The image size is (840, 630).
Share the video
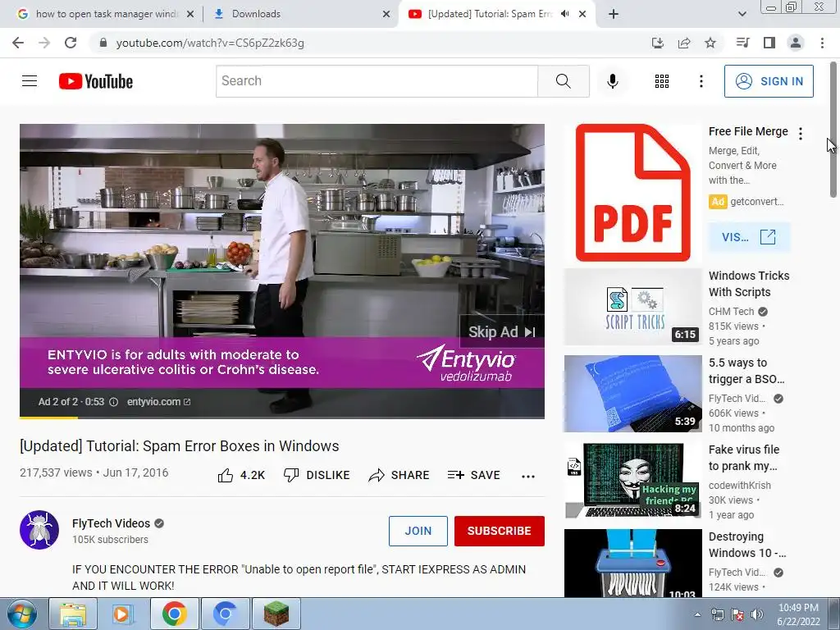(399, 475)
